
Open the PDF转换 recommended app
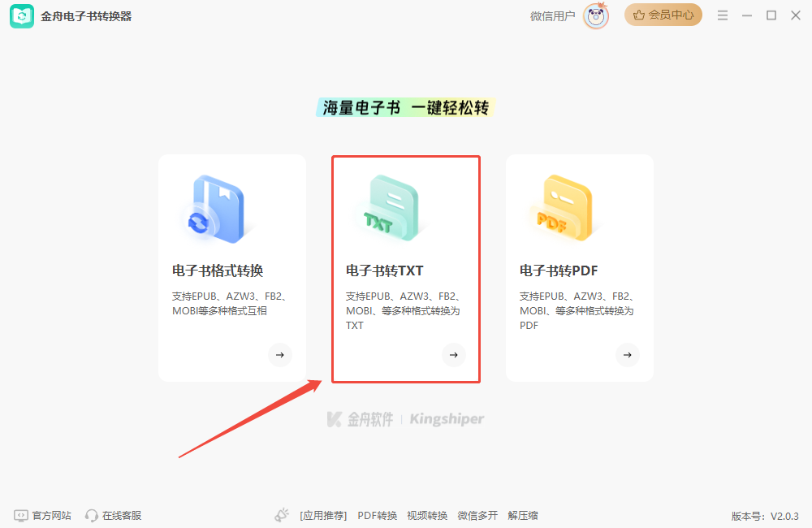tap(377, 516)
